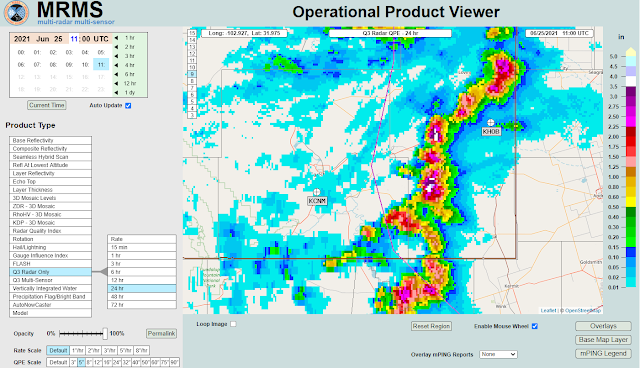Click the Permalink button
The height and width of the screenshot is (368, 640).
click(161, 333)
